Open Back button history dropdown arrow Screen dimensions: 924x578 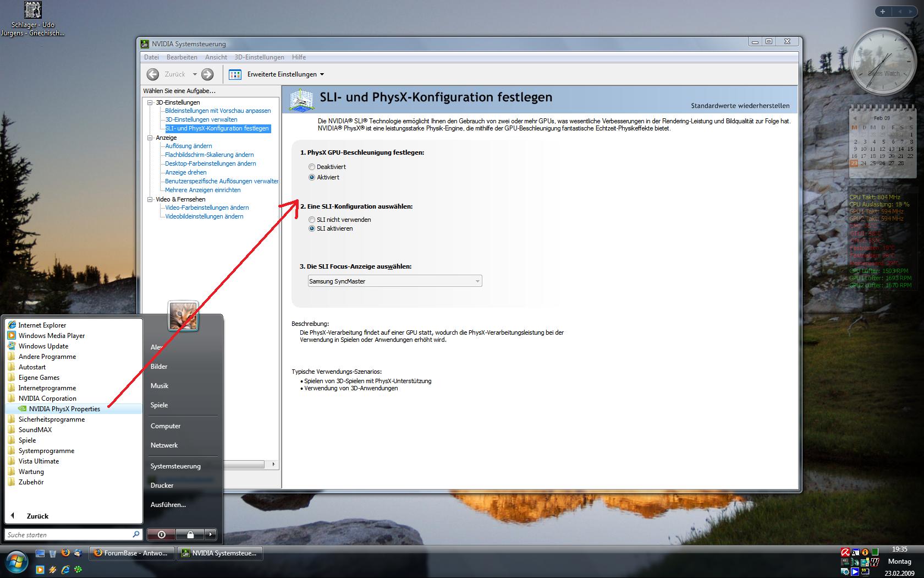coord(195,74)
